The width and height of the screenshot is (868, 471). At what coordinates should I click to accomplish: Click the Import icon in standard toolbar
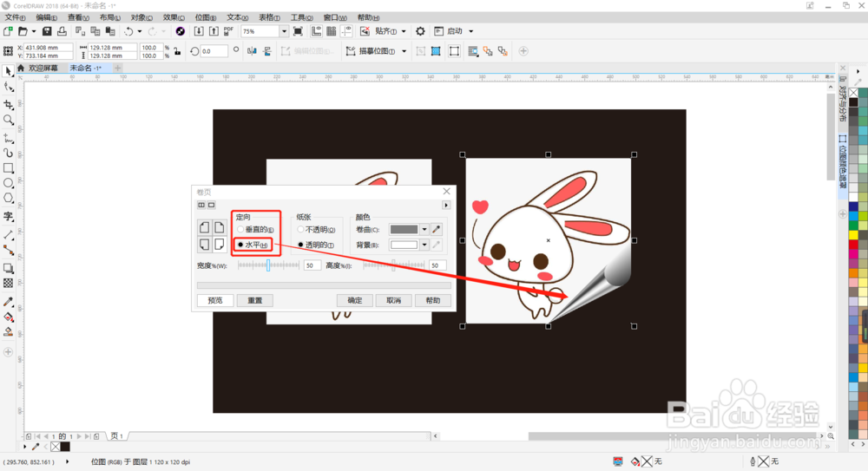199,31
